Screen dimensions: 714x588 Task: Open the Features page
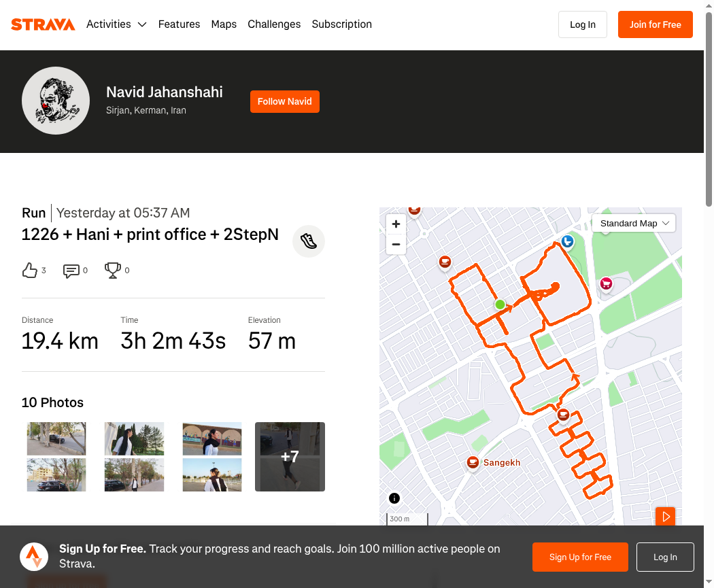click(x=179, y=24)
